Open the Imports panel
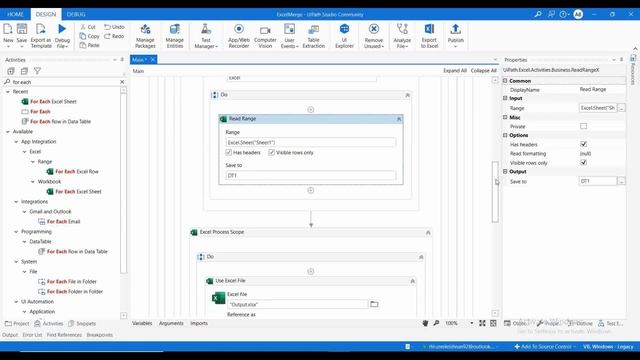The width and height of the screenshot is (640, 360). (199, 323)
